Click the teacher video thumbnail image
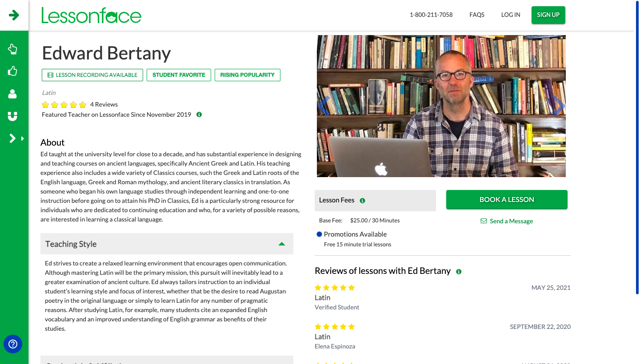640x364 pixels. [x=441, y=106]
